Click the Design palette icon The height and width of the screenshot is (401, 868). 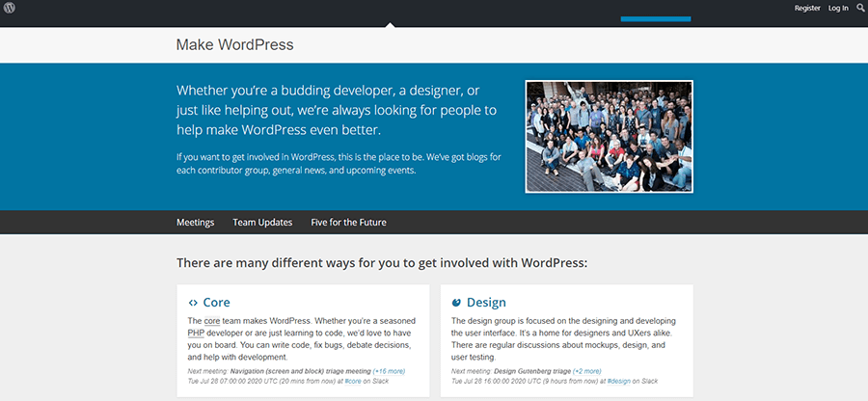[456, 303]
